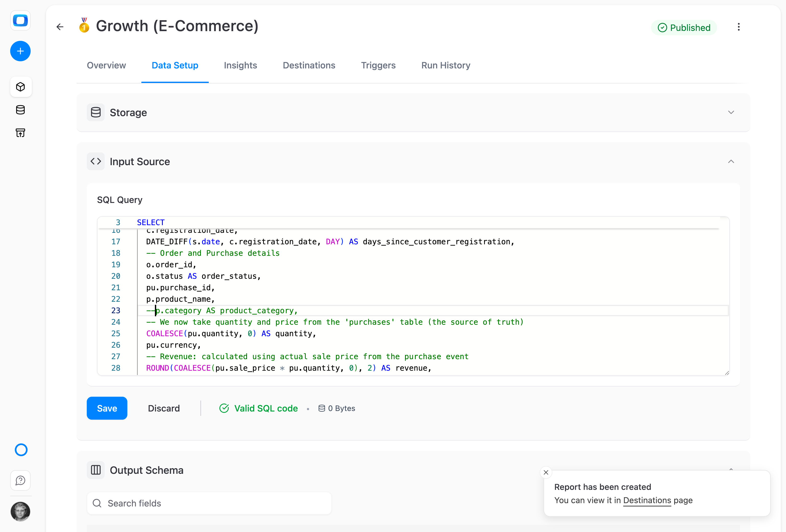This screenshot has width=786, height=532.
Task: Click the sticky SELECT line 3
Action: 151,222
